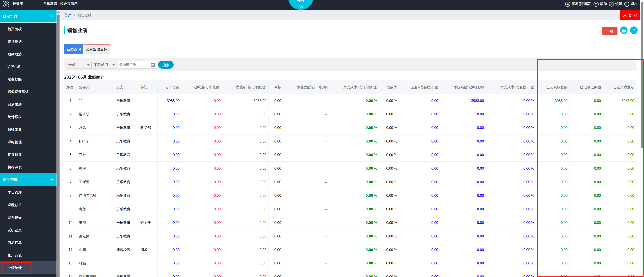This screenshot has width=644, height=277.
Task: Open 已消未到 in sidebar
Action: point(14,104)
